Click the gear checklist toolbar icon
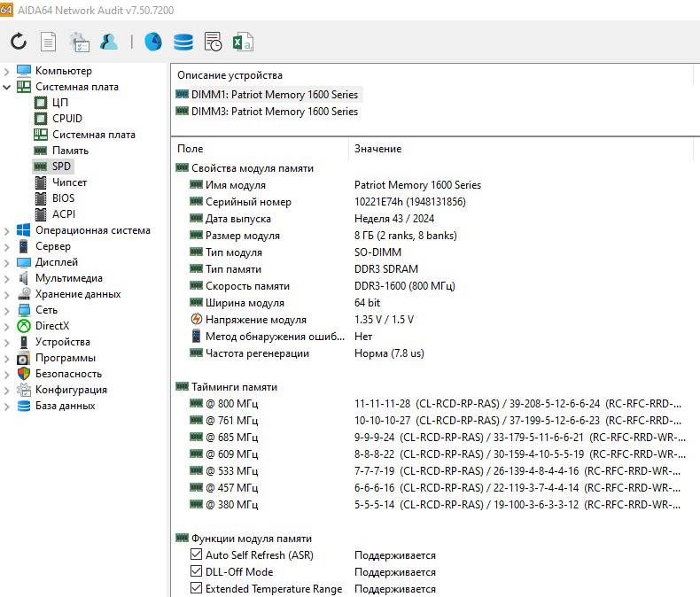The width and height of the screenshot is (700, 597). coord(79,42)
